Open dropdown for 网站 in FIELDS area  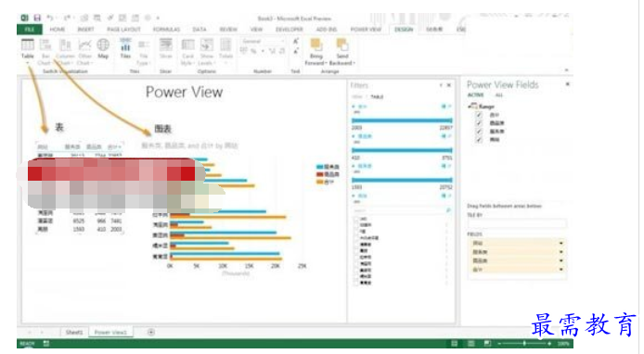pos(561,243)
